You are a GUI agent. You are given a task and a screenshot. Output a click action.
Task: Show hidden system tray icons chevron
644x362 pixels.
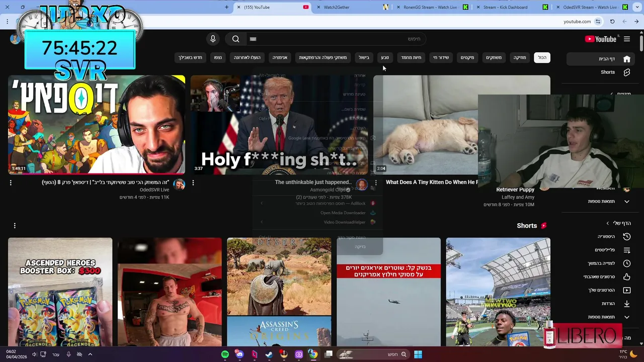[90, 354]
